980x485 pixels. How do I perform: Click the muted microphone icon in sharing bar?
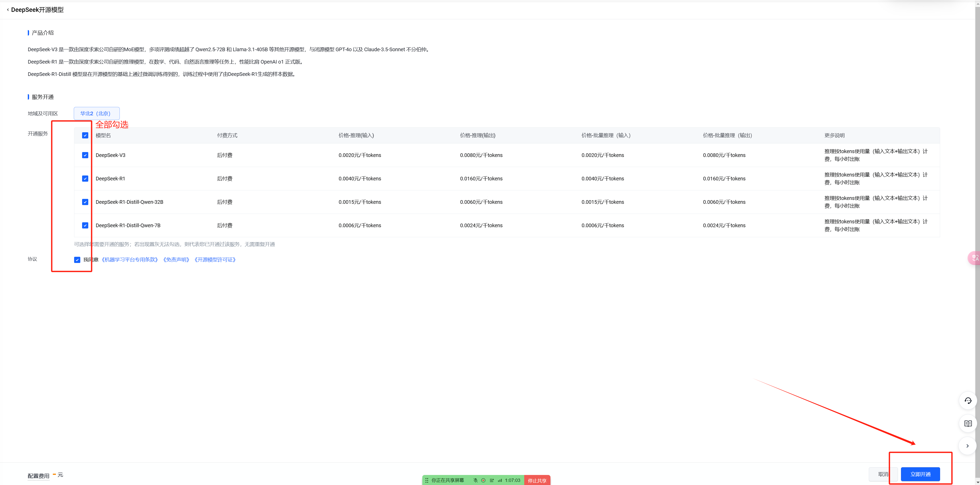pos(475,480)
